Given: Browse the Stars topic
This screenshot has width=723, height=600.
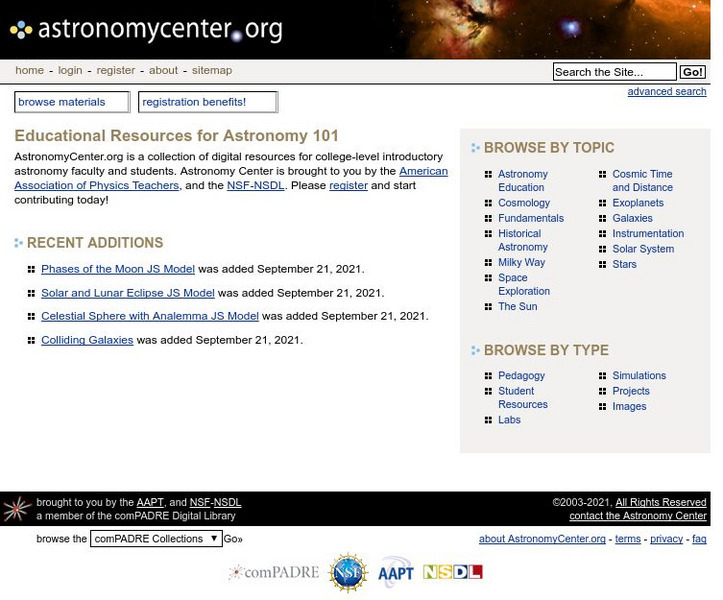Looking at the screenshot, I should [624, 264].
